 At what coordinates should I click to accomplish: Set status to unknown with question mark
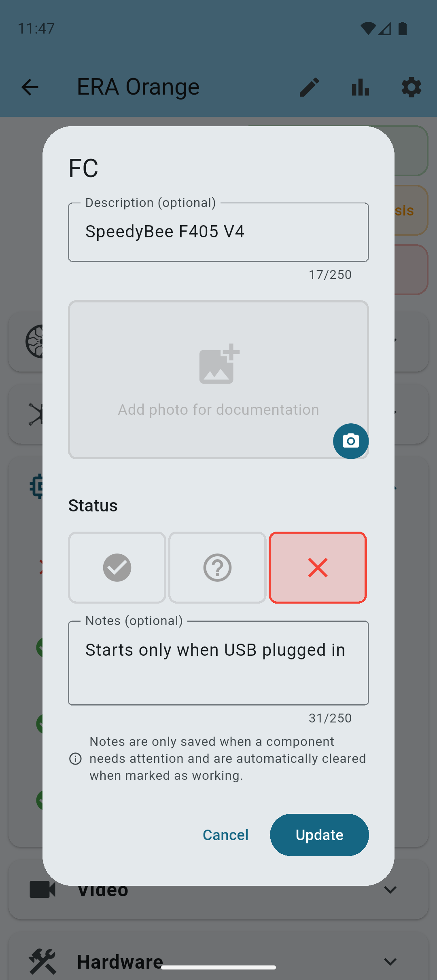click(217, 568)
